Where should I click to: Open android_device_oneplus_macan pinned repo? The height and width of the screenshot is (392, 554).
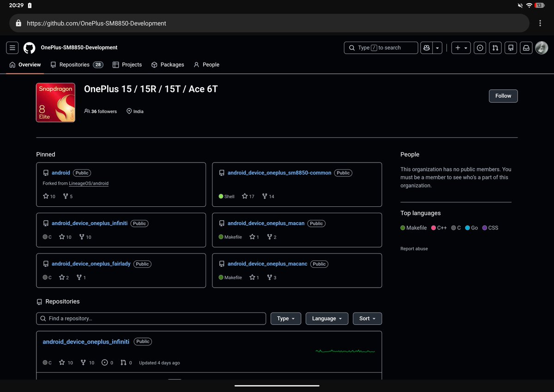tap(266, 223)
